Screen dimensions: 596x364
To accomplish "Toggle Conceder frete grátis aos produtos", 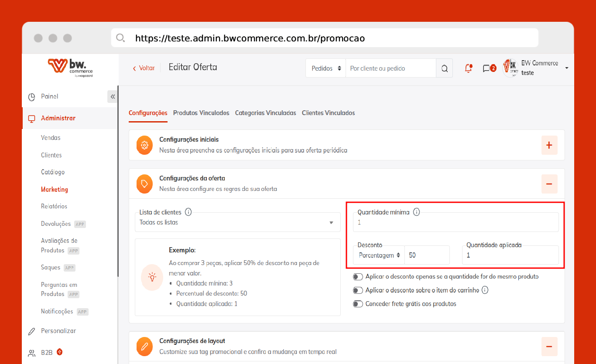I will tap(358, 304).
